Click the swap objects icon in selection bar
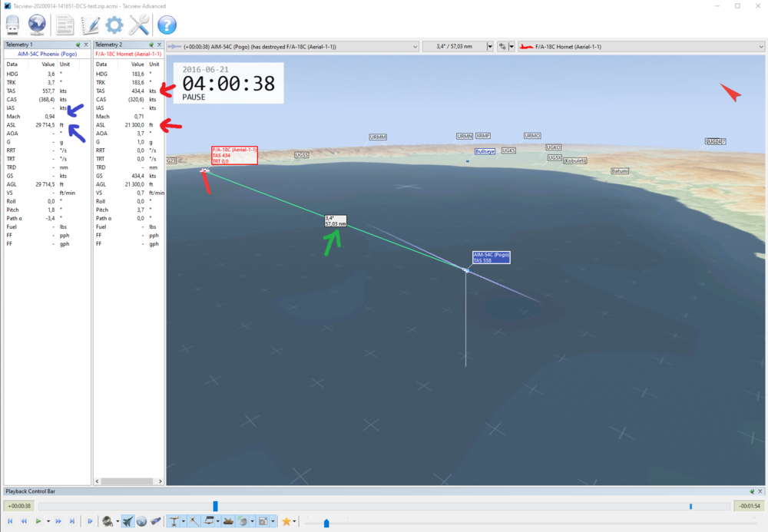The image size is (768, 532). click(502, 47)
